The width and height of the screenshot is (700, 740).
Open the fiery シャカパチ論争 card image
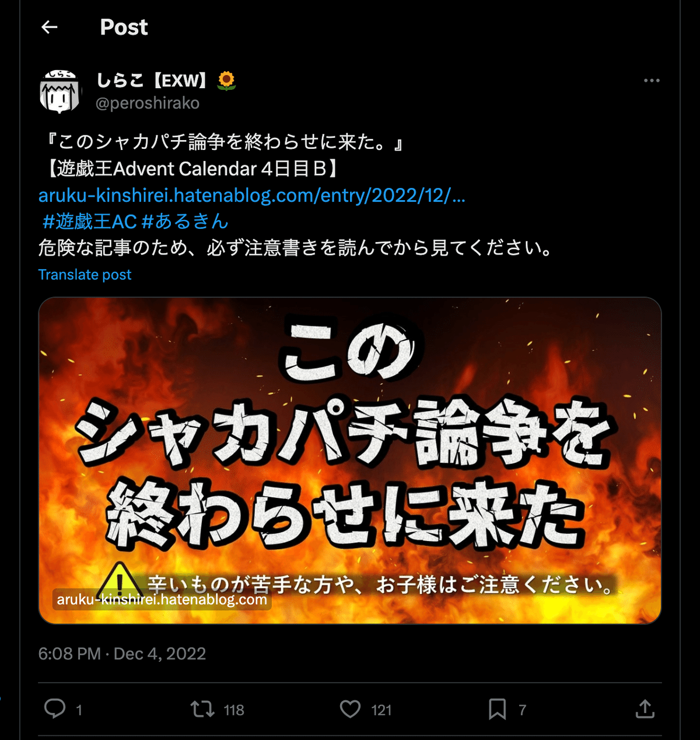tap(350, 460)
